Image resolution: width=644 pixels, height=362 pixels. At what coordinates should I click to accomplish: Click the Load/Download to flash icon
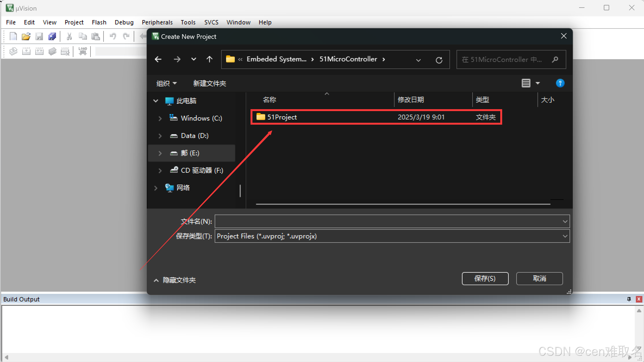(83, 51)
